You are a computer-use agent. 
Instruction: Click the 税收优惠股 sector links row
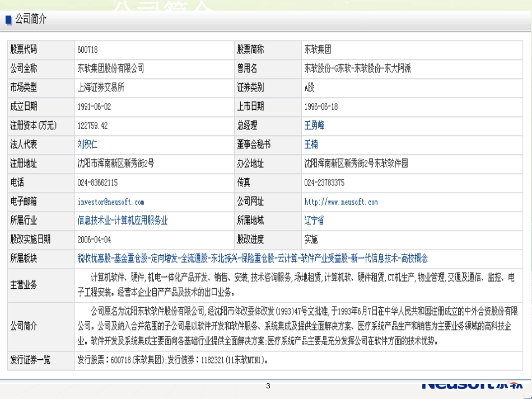[253, 259]
